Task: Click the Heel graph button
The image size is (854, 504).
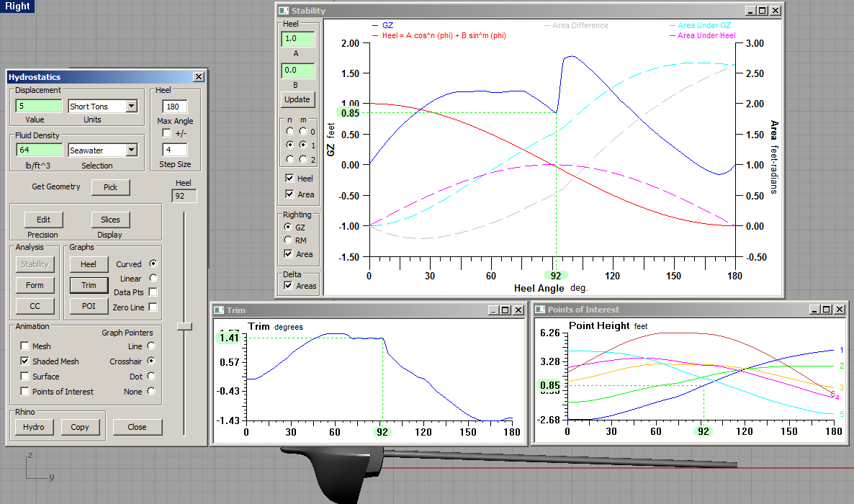Action: point(89,264)
